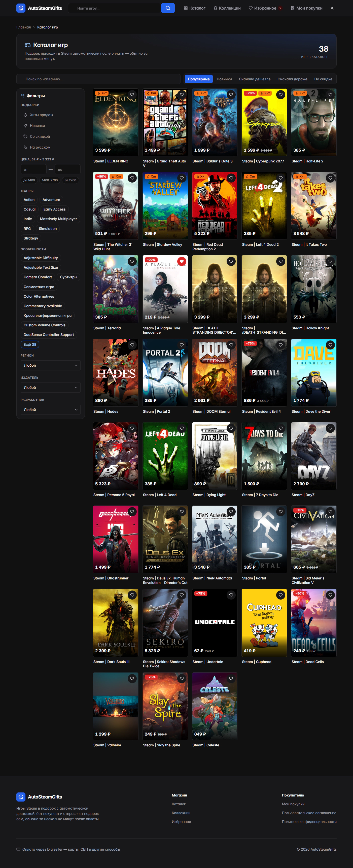Enable the На русском filter

[x=51, y=147]
